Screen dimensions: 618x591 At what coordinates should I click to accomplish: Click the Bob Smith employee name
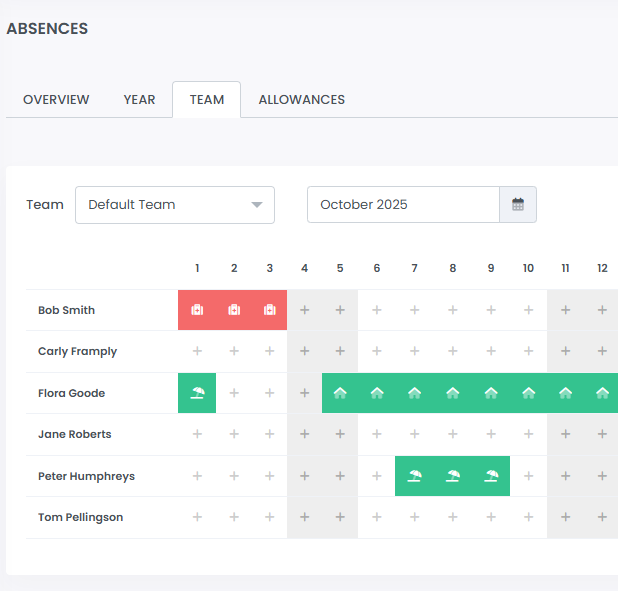[x=67, y=310]
